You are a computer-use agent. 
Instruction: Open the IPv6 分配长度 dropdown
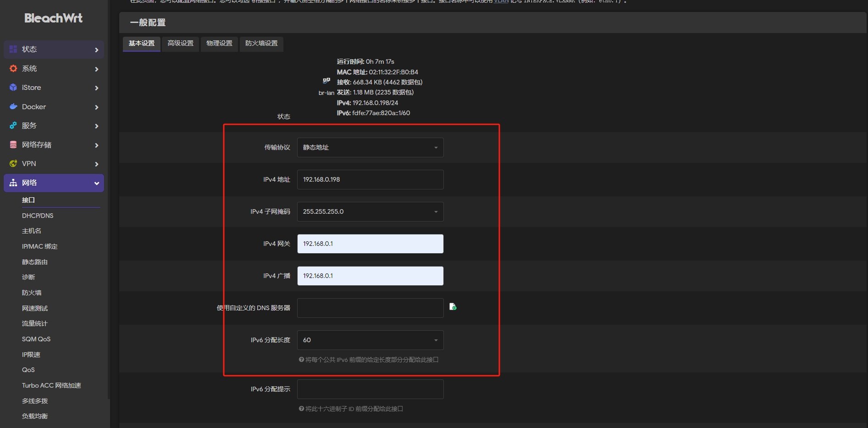pyautogui.click(x=370, y=340)
